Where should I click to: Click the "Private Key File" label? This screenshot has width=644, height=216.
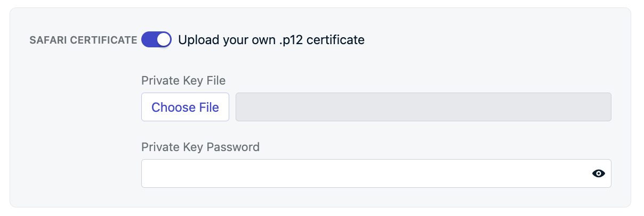click(x=183, y=81)
